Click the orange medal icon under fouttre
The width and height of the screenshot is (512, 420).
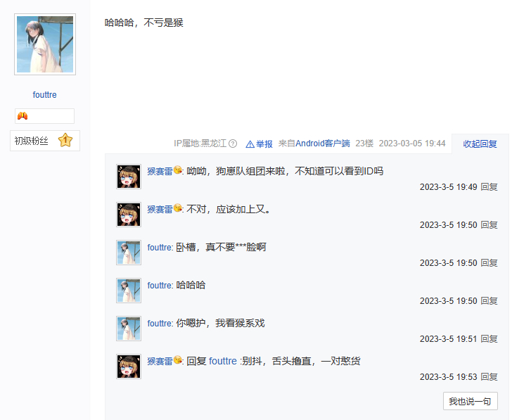[x=23, y=116]
